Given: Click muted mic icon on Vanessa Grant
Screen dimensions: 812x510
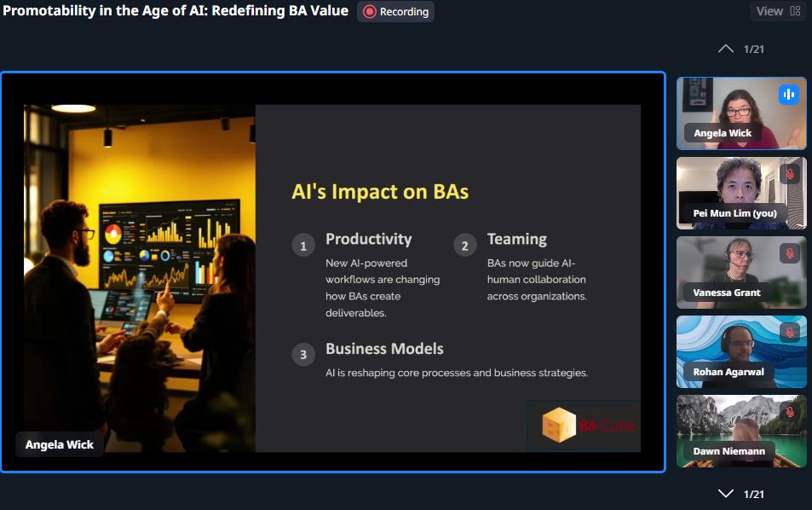Looking at the screenshot, I should pyautogui.click(x=790, y=253).
